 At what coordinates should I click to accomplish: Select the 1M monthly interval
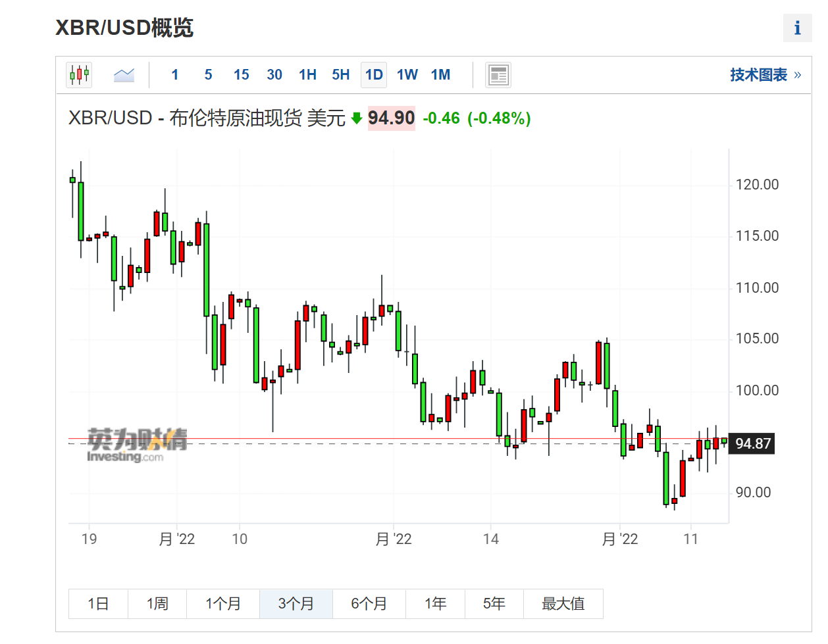click(x=440, y=75)
